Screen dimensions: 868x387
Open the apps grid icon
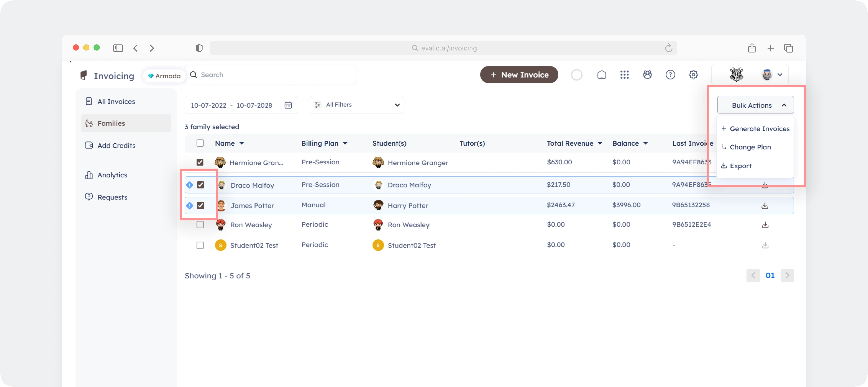pyautogui.click(x=624, y=75)
